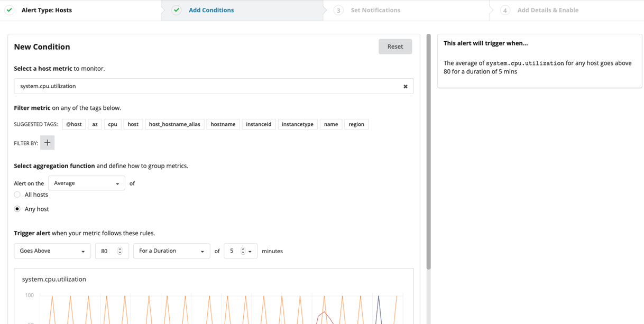This screenshot has width=644, height=324.
Task: Click the Alert Type checkmark step icon
Action: point(10,10)
